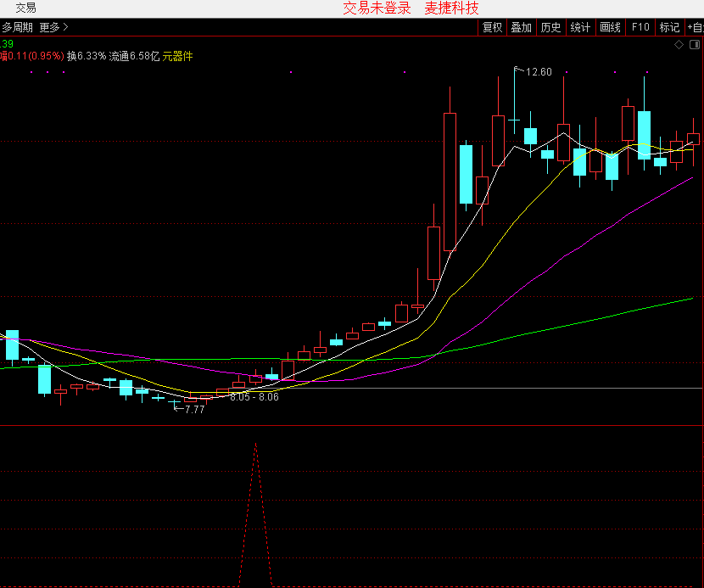Image resolution: width=704 pixels, height=588 pixels.
Task: Click the 标记 mark button
Action: point(669,27)
